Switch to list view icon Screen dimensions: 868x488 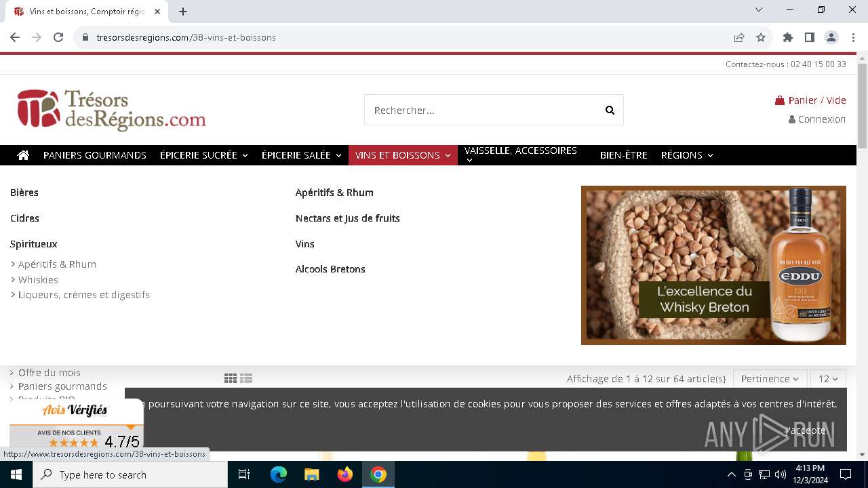pyautogui.click(x=246, y=378)
